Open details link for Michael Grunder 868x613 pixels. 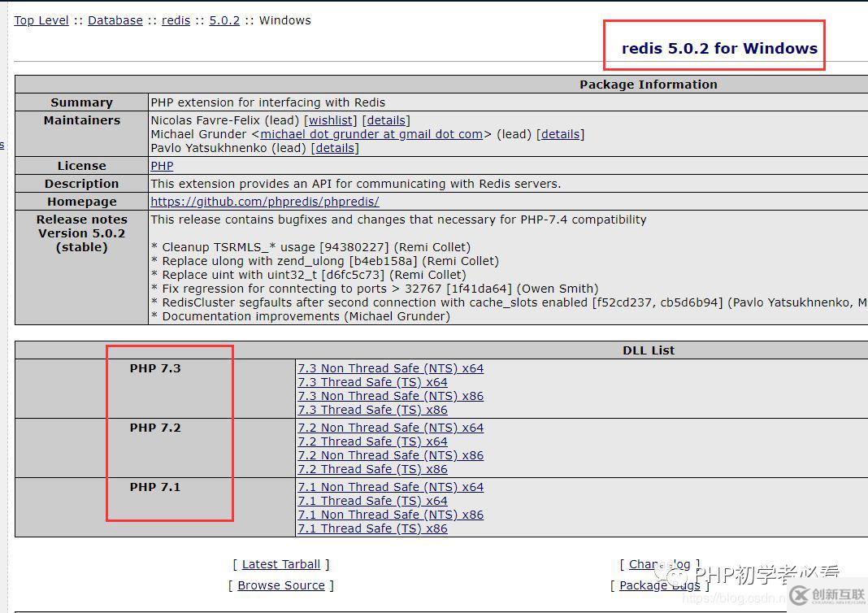click(560, 134)
